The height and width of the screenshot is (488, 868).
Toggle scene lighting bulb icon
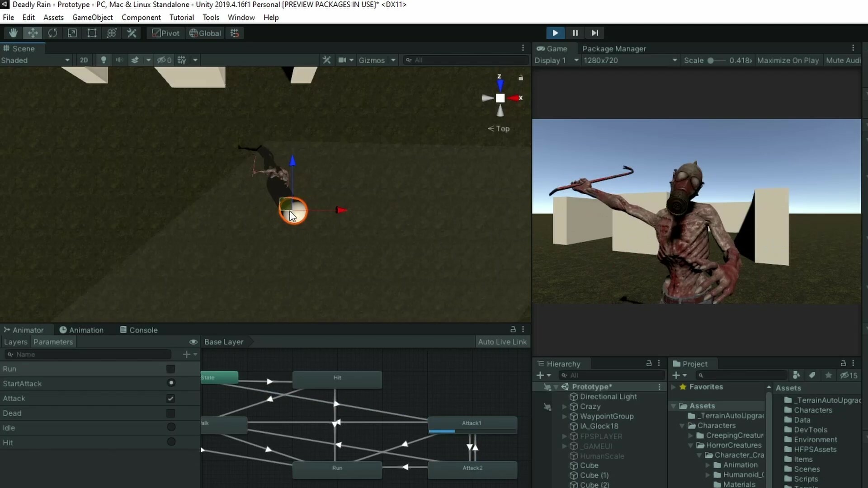104,60
